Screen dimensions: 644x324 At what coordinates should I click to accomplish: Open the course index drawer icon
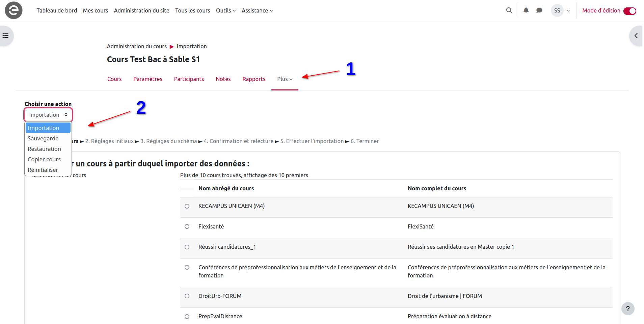click(6, 35)
